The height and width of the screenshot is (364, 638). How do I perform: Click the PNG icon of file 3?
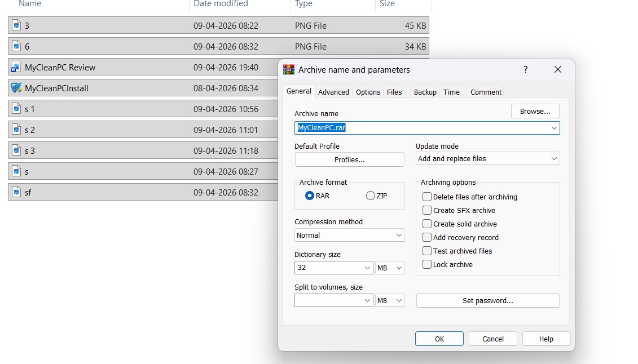[x=16, y=25]
